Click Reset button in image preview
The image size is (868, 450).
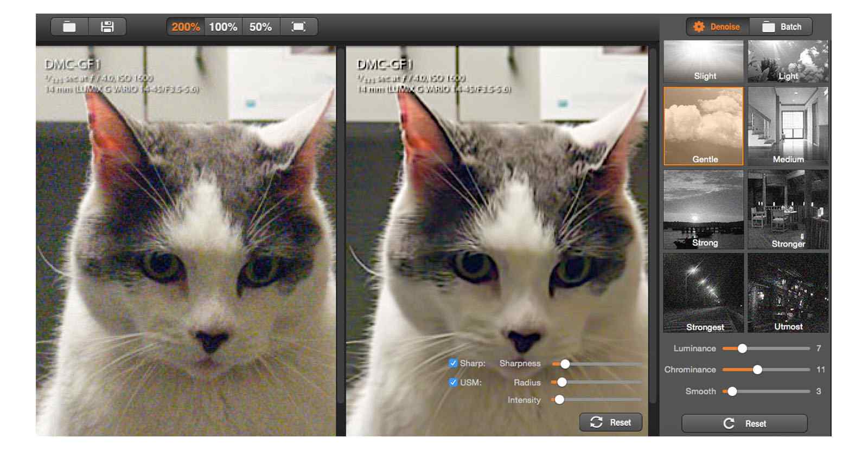[611, 422]
